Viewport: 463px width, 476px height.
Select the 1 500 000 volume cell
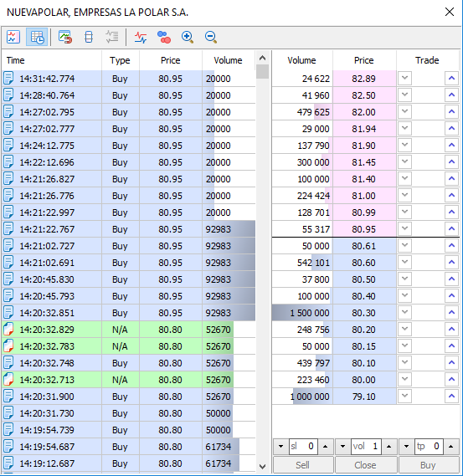pyautogui.click(x=302, y=312)
